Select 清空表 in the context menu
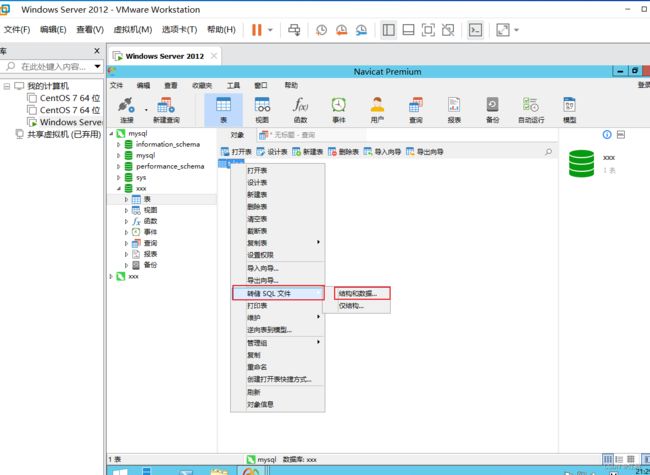The width and height of the screenshot is (650, 475). [x=257, y=219]
